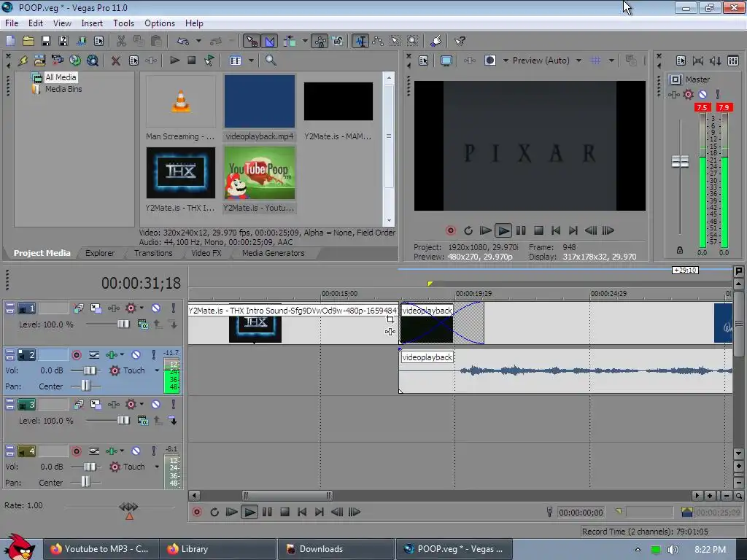Screen dimensions: 747x560
Task: Open a project with the Open folder icon
Action: [28, 41]
